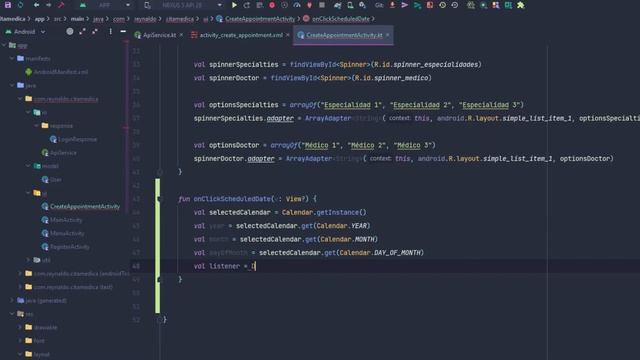Collapse the response package folder

pos(37,126)
